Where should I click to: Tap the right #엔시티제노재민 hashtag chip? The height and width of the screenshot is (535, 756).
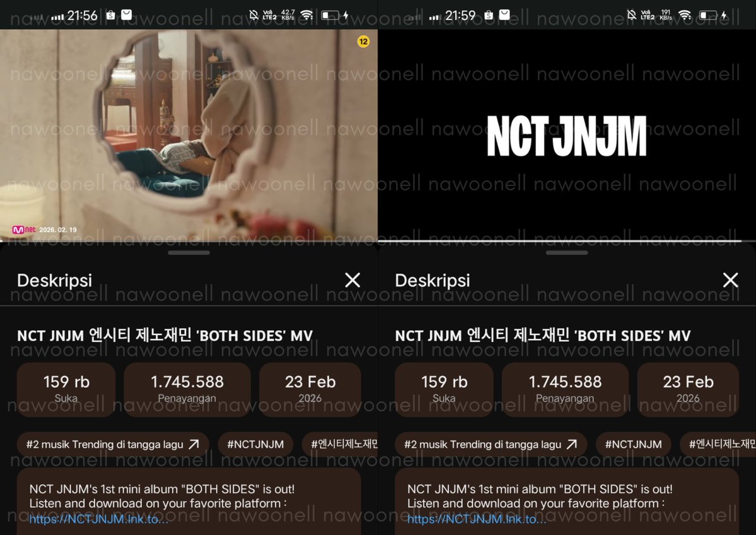[x=718, y=444]
